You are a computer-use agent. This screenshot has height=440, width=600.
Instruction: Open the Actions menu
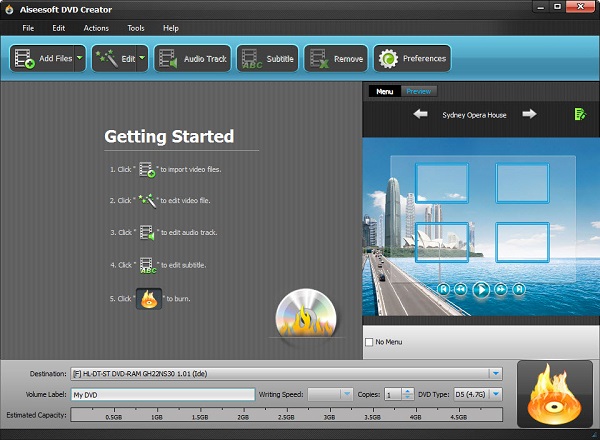point(96,28)
